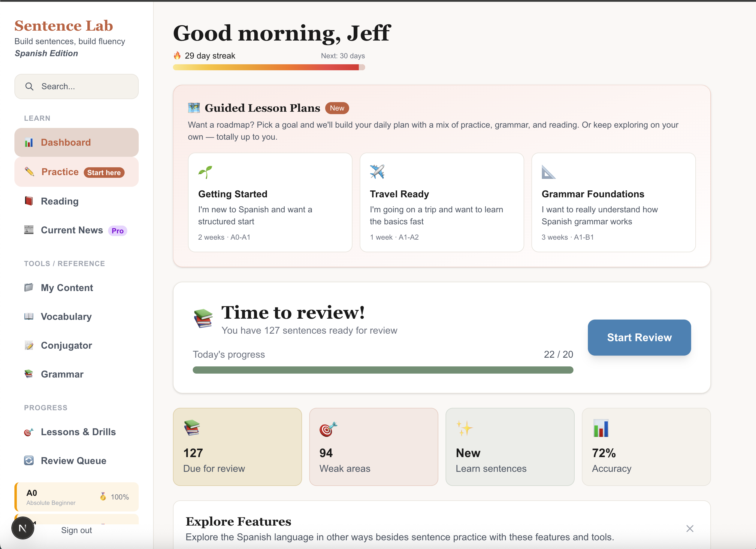756x549 pixels.
Task: Click the "Spanish Edition" subtitle
Action: pyautogui.click(x=46, y=53)
